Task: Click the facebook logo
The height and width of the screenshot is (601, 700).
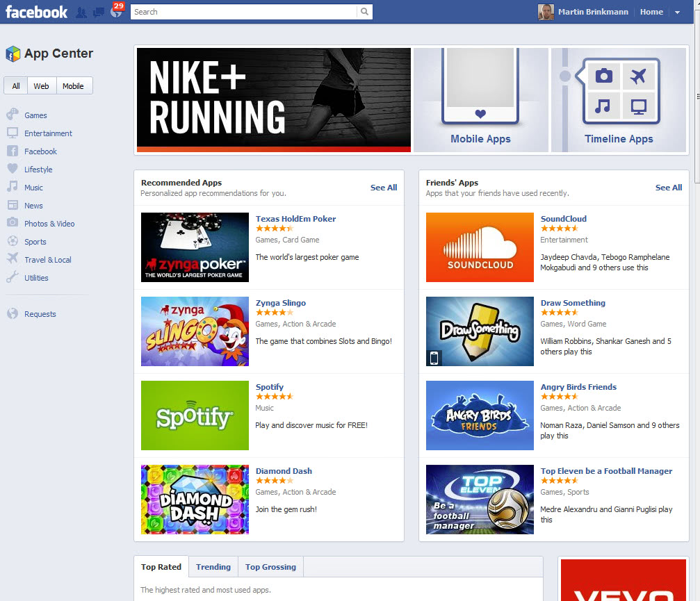Action: [37, 12]
